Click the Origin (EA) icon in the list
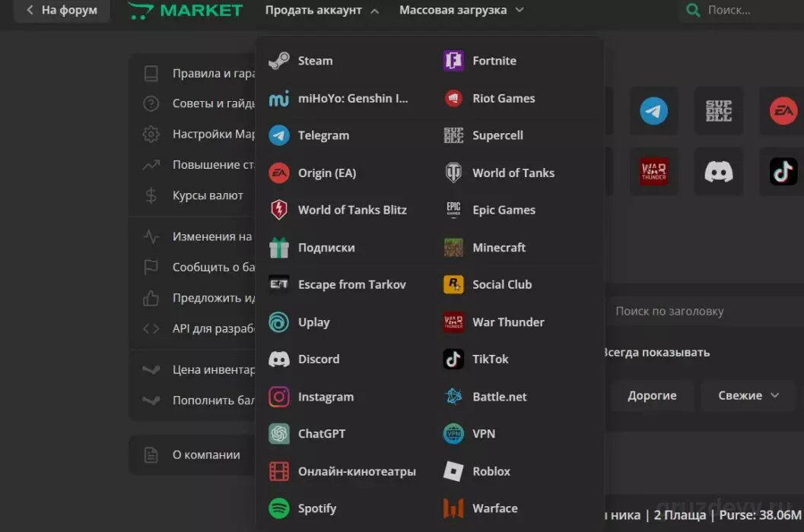 pyautogui.click(x=279, y=173)
